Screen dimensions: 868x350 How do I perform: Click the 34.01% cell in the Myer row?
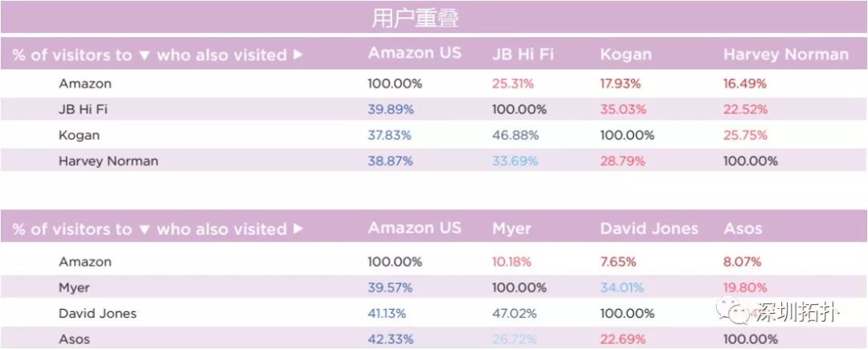pos(622,287)
